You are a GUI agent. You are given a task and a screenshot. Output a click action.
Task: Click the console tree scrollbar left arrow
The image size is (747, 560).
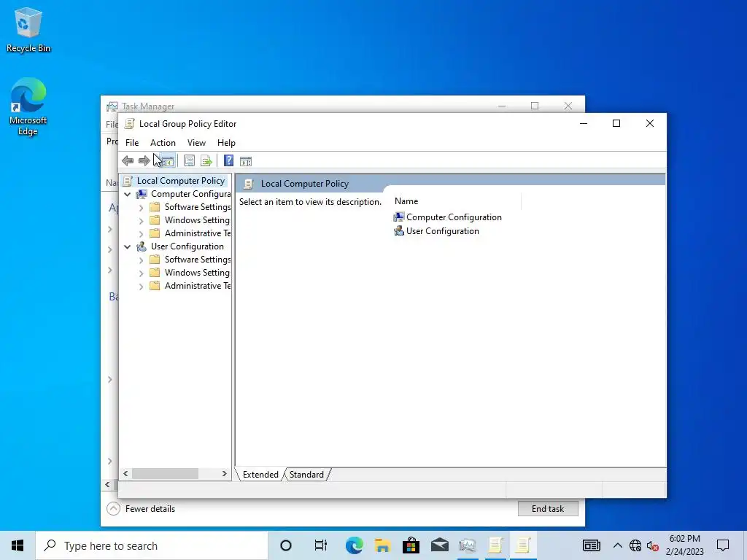point(125,474)
